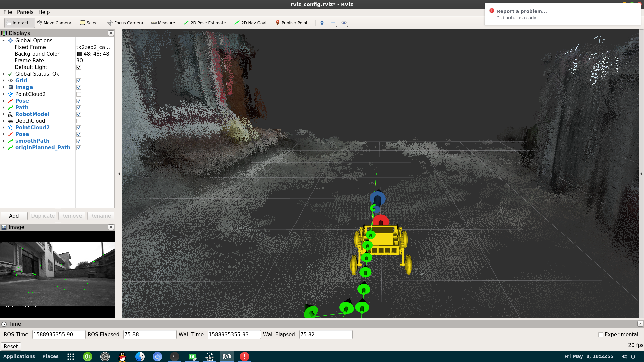644x362 pixels.
Task: Select the Interact tool
Action: [x=19, y=23]
